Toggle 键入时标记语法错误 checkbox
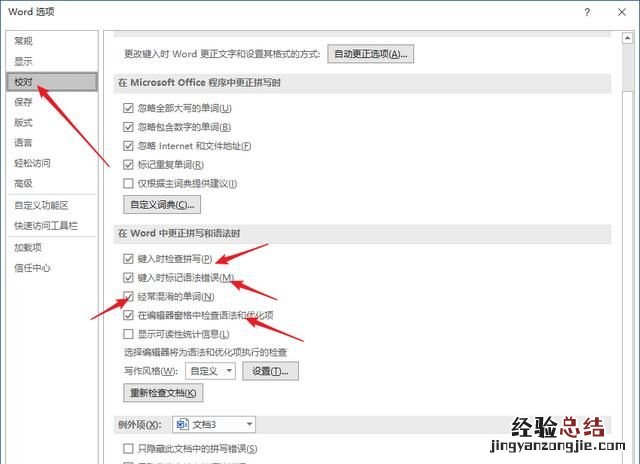The height and width of the screenshot is (464, 640). coord(128,278)
